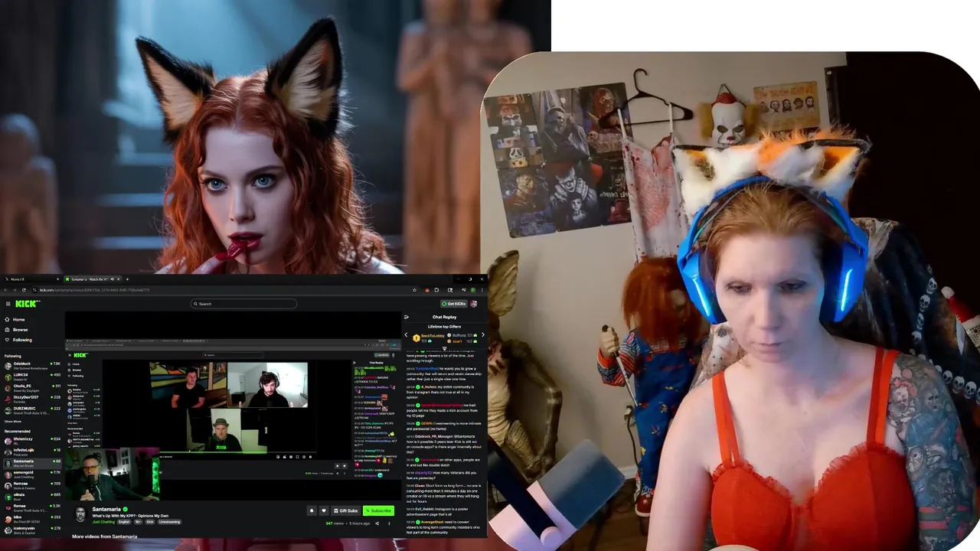Focus the Kick Search field
This screenshot has height=551, width=980.
243,304
